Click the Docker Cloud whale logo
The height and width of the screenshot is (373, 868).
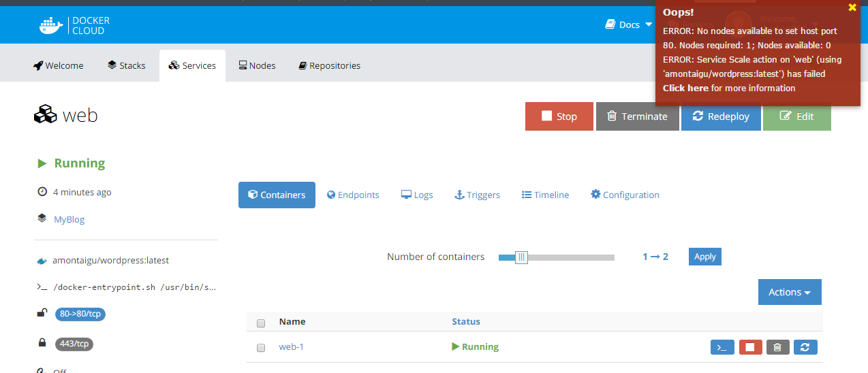pyautogui.click(x=51, y=25)
